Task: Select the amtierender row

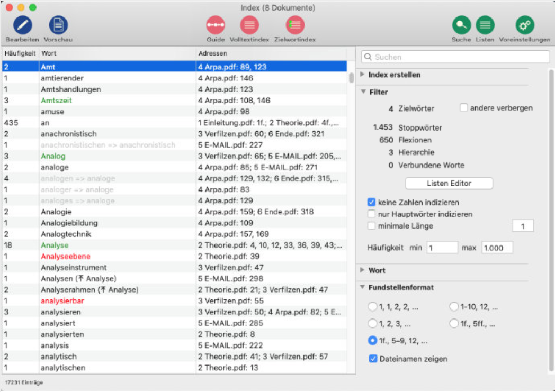Action: coord(174,78)
